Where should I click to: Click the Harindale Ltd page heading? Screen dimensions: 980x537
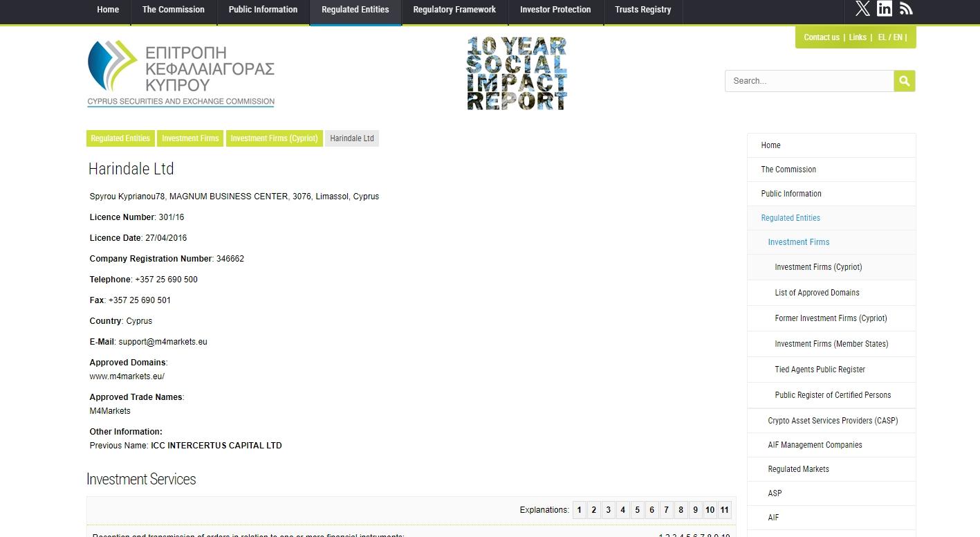[131, 169]
